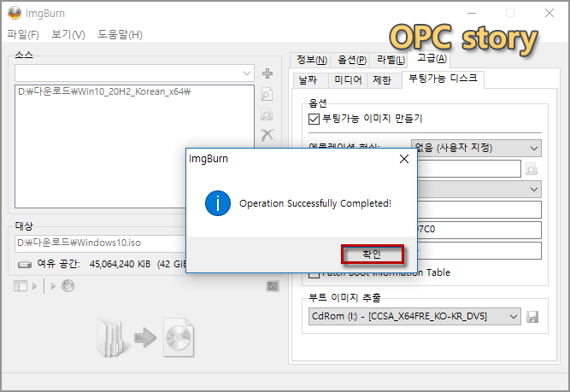570x392 pixels.
Task: Click the load segment field showing 7C0
Action: coord(479,230)
